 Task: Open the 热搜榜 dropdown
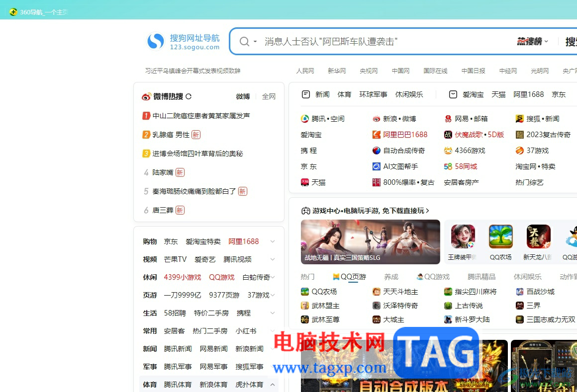pyautogui.click(x=532, y=42)
